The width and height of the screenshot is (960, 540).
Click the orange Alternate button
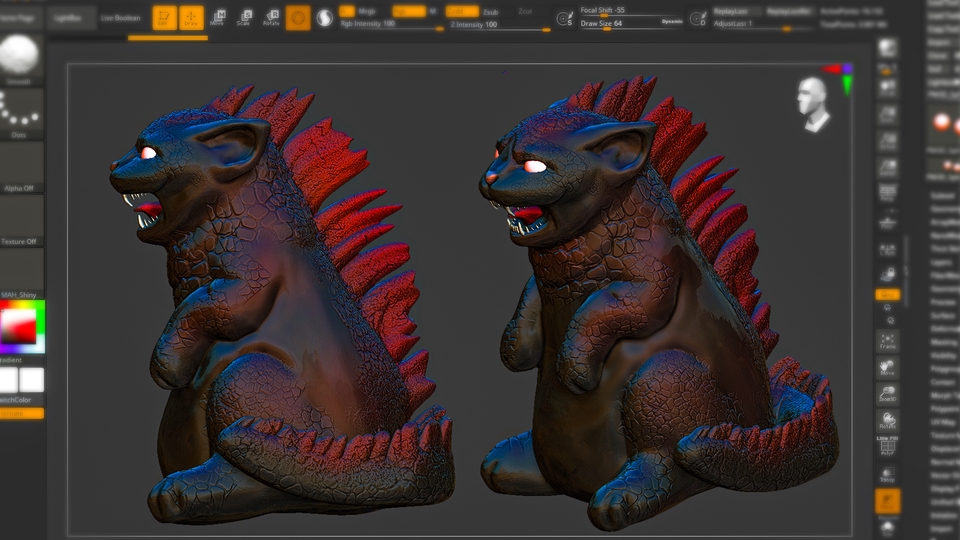click(x=21, y=413)
